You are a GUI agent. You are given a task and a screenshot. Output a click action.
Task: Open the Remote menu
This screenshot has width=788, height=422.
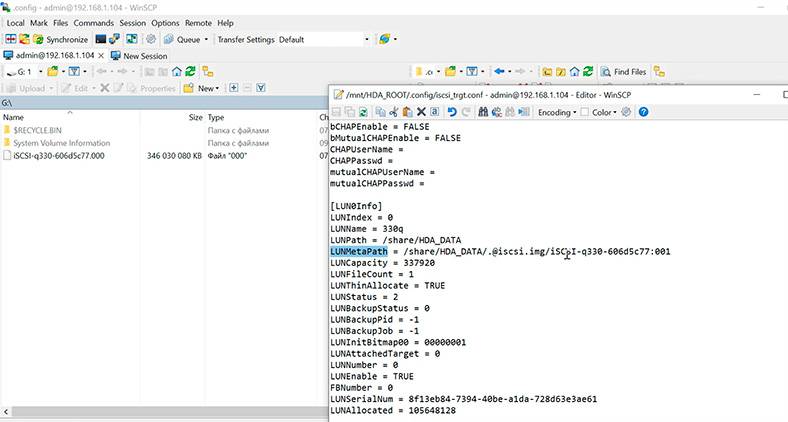[x=199, y=23]
